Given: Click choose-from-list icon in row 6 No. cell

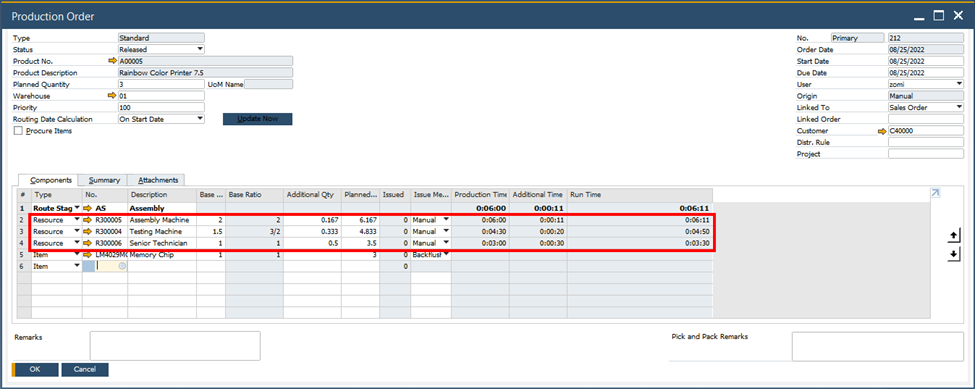Looking at the screenshot, I should [x=122, y=266].
